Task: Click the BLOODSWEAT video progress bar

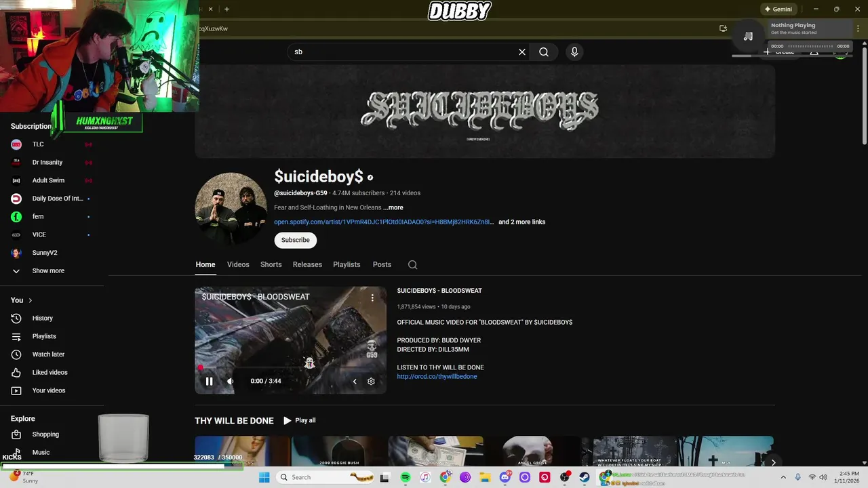Action: point(290,368)
